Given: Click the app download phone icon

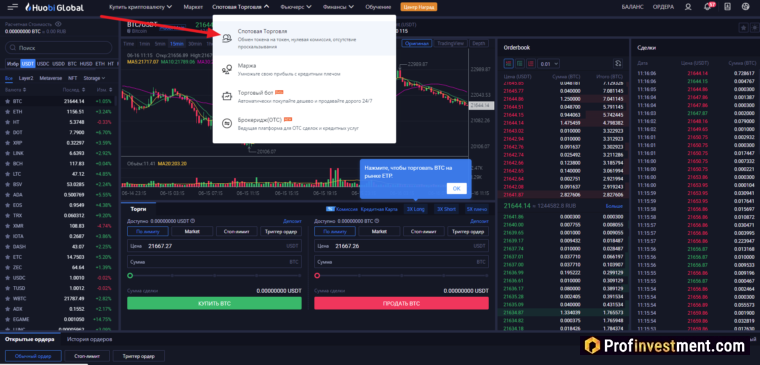Looking at the screenshot, I should pos(727,7).
